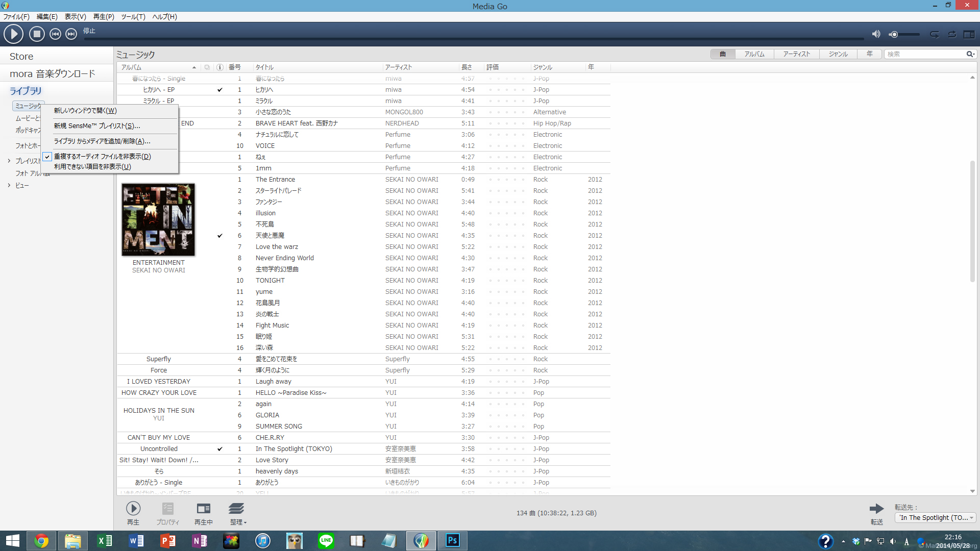Open the ファイル(F) menu
The height and width of the screenshot is (551, 980).
pyautogui.click(x=16, y=17)
